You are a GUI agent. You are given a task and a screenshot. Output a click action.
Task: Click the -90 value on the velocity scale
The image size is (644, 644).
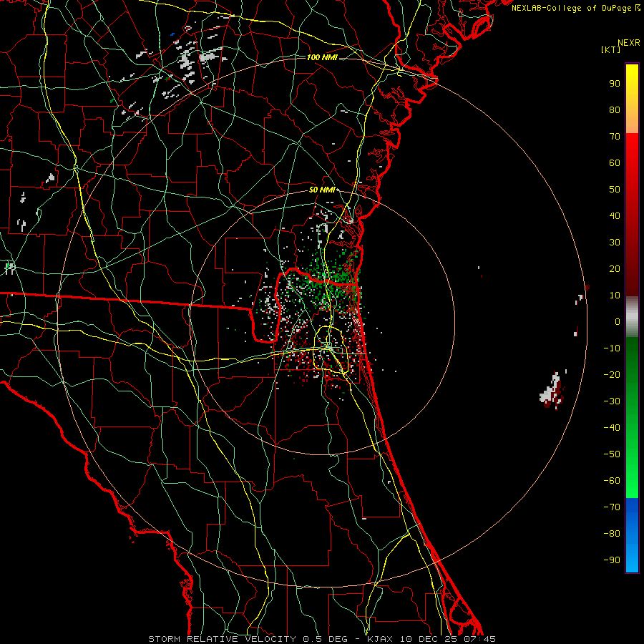click(x=612, y=560)
